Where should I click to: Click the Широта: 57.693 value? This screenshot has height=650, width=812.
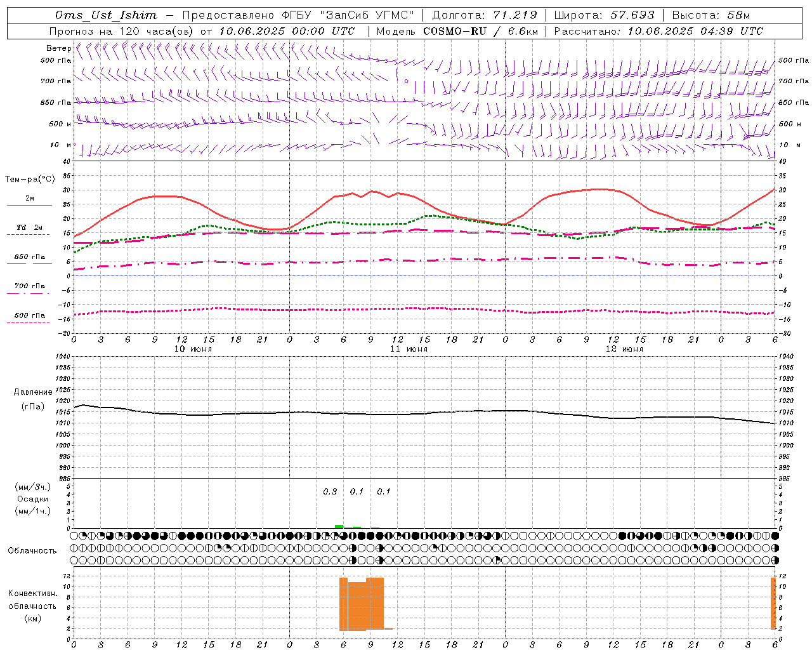pos(604,15)
